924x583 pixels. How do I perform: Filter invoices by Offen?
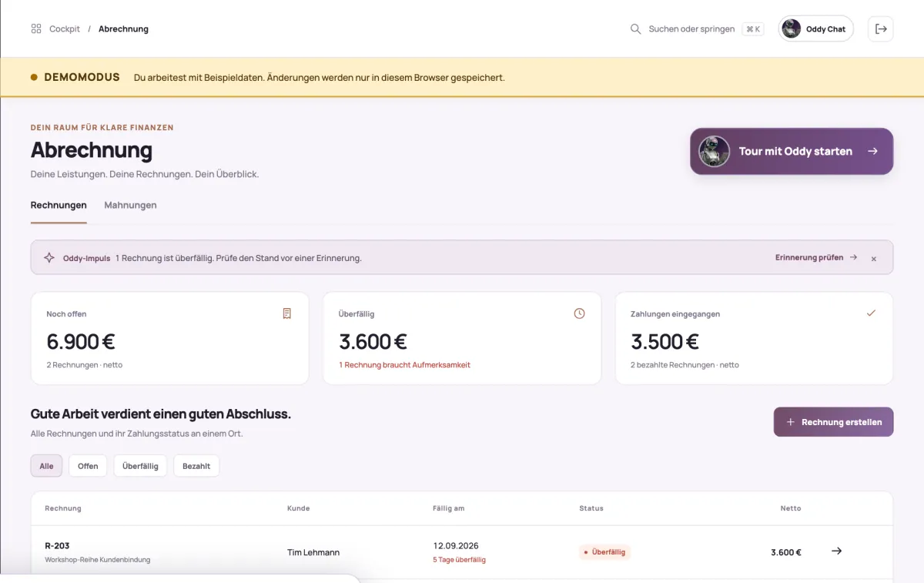click(x=88, y=466)
